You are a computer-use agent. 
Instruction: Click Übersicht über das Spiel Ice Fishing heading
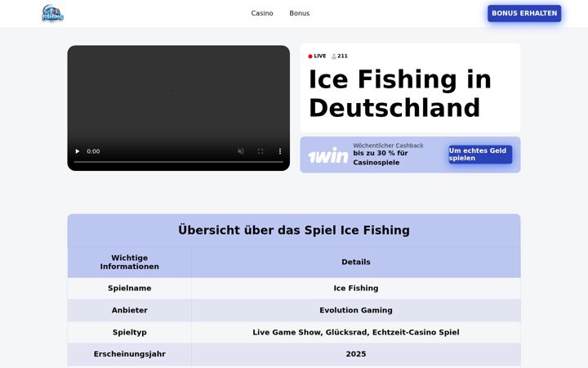tap(294, 230)
